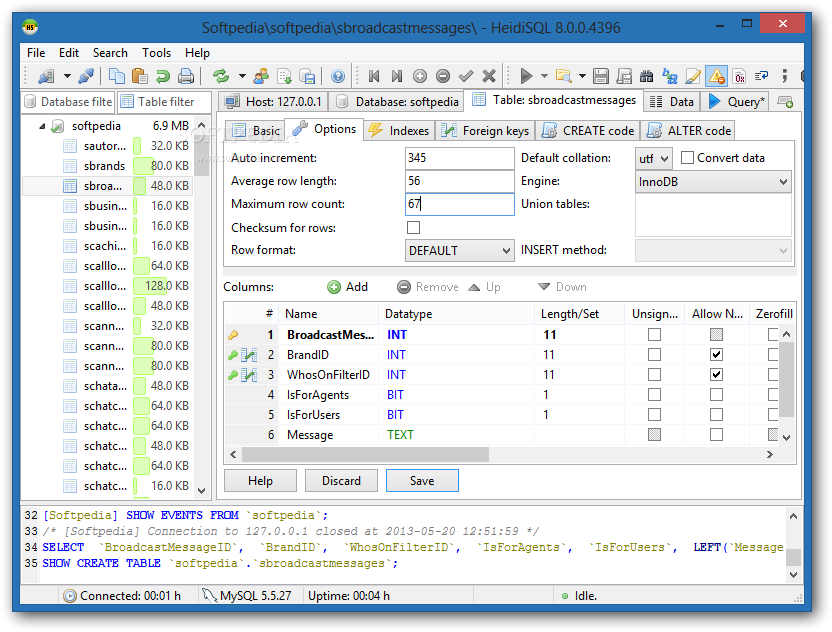Go to the last row icon
The width and height of the screenshot is (832, 632).
396,76
